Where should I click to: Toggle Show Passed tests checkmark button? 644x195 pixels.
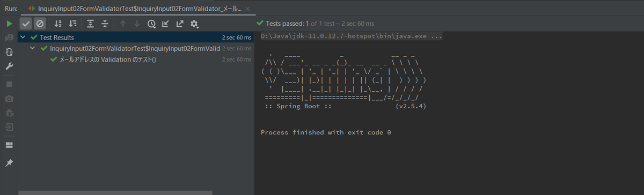pos(26,24)
